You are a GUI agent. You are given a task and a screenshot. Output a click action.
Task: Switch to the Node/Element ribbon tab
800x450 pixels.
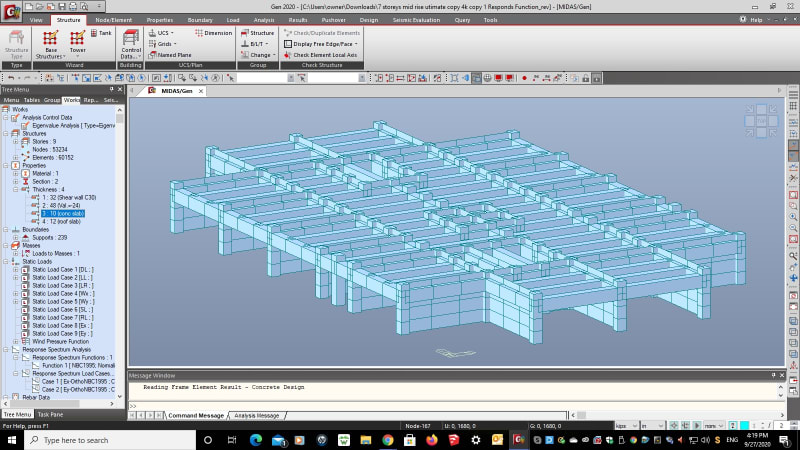[x=114, y=20]
